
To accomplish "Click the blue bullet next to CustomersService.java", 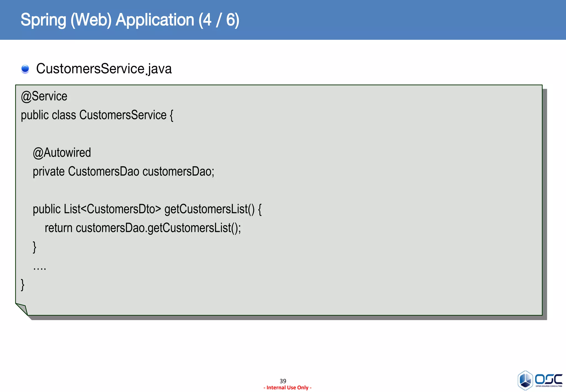I will (x=25, y=69).
